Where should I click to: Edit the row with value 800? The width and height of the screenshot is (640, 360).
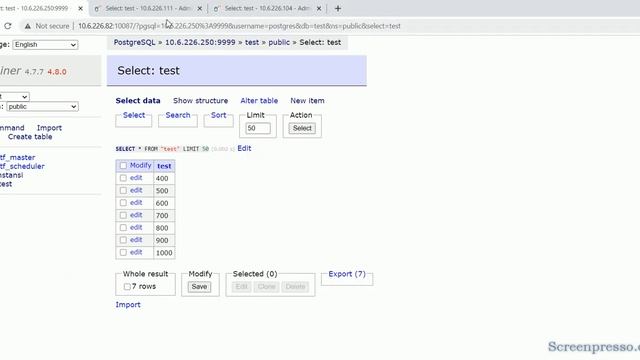[136, 227]
